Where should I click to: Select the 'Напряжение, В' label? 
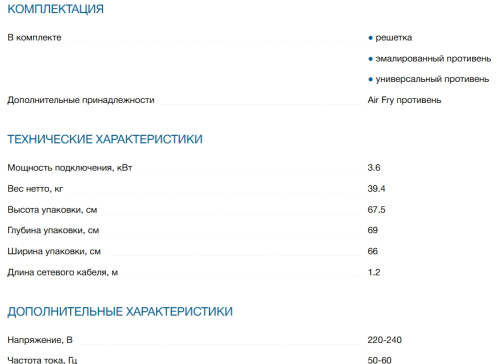click(40, 340)
